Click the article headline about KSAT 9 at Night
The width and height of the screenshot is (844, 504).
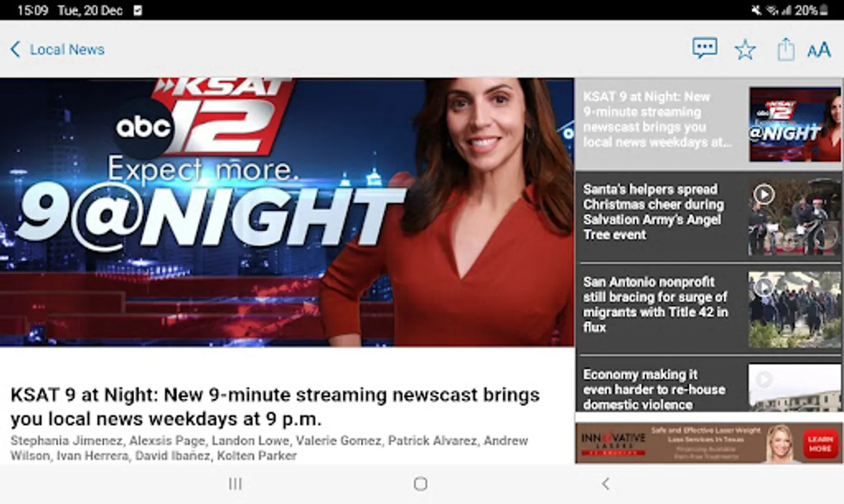[275, 407]
